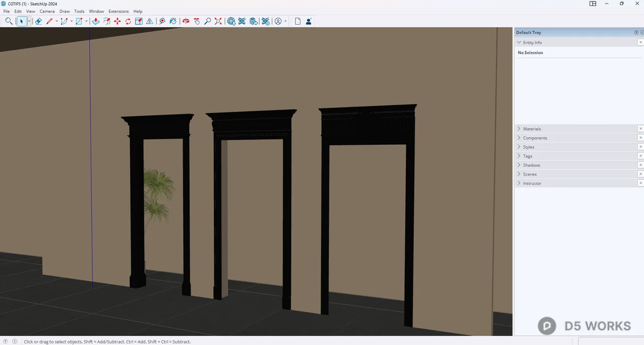644x345 pixels.
Task: Activate the Rotate tool
Action: [128, 21]
